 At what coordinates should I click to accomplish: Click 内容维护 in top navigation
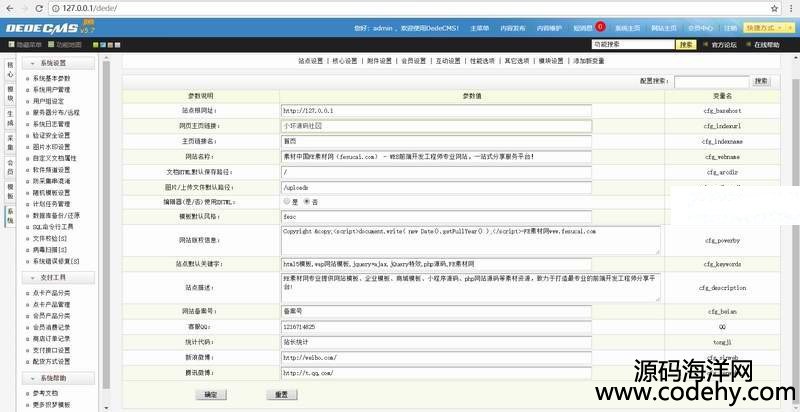pos(549,29)
